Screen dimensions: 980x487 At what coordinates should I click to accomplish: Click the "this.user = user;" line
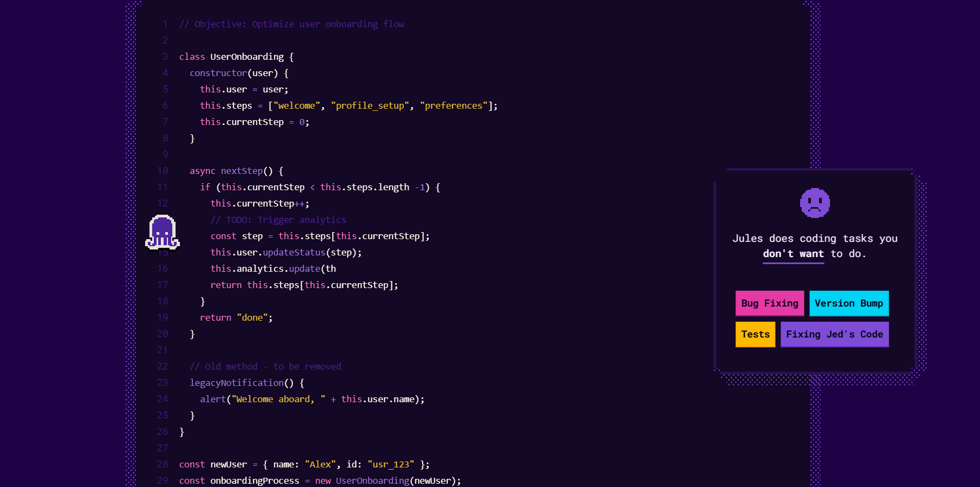point(244,89)
